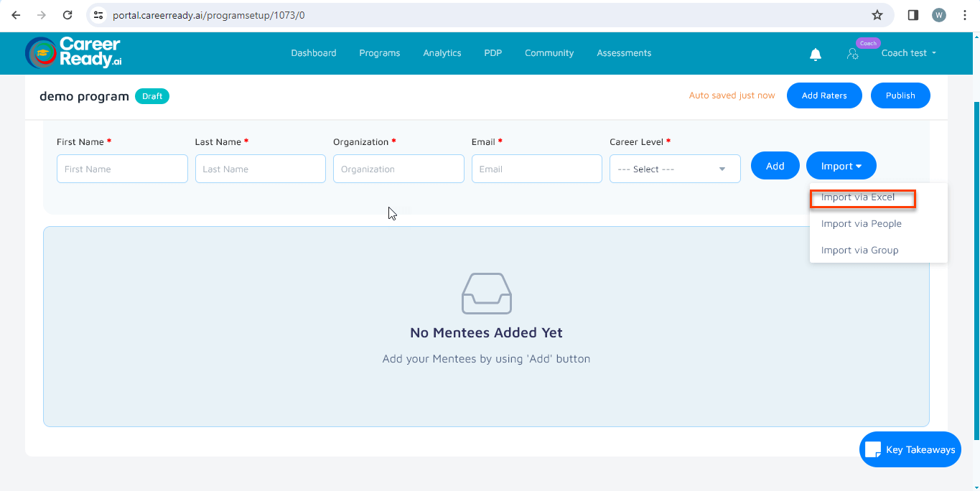The height and width of the screenshot is (491, 980).
Task: Click the Add Raters button
Action: [x=823, y=95]
